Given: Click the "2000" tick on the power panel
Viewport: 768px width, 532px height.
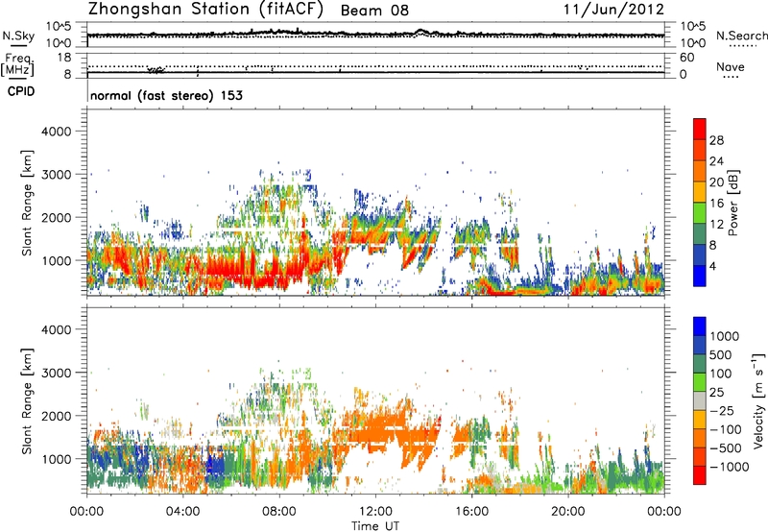Looking at the screenshot, I should (56, 218).
